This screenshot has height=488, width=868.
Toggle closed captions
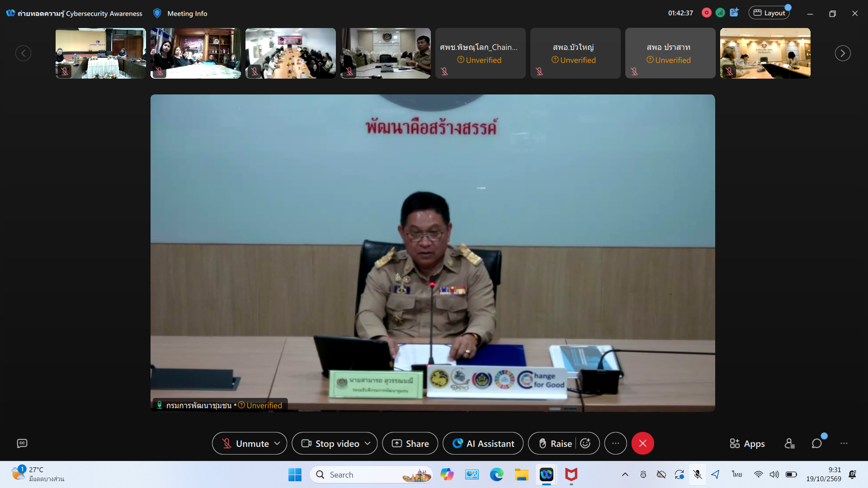click(22, 443)
